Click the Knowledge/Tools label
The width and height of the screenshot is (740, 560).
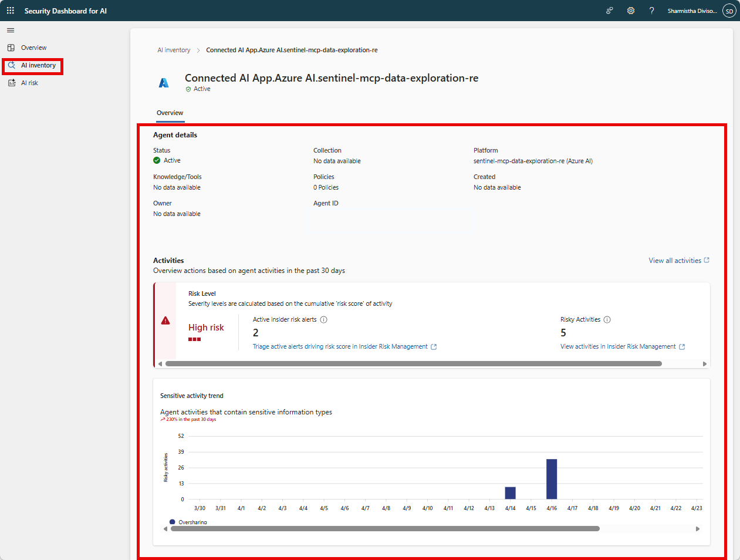(x=177, y=177)
